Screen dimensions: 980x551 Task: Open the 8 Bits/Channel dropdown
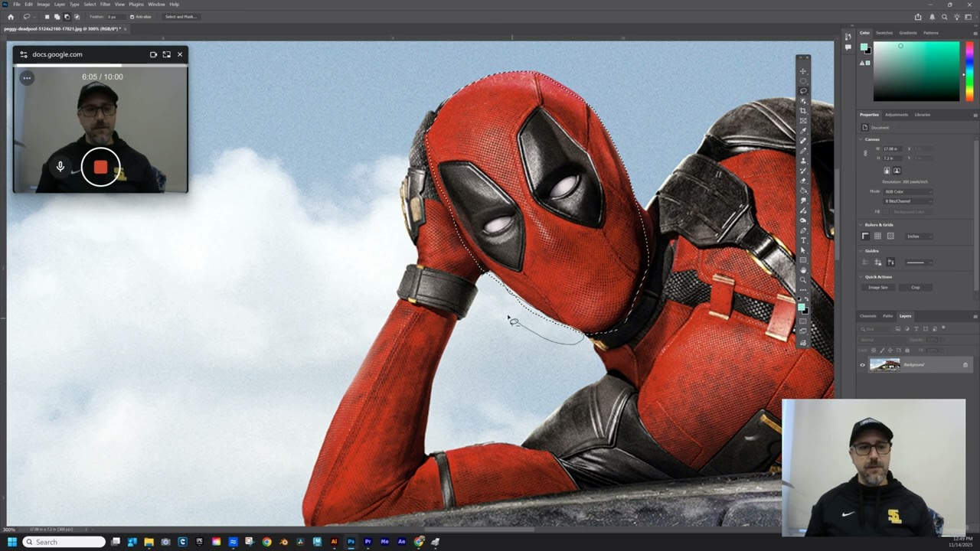(908, 201)
